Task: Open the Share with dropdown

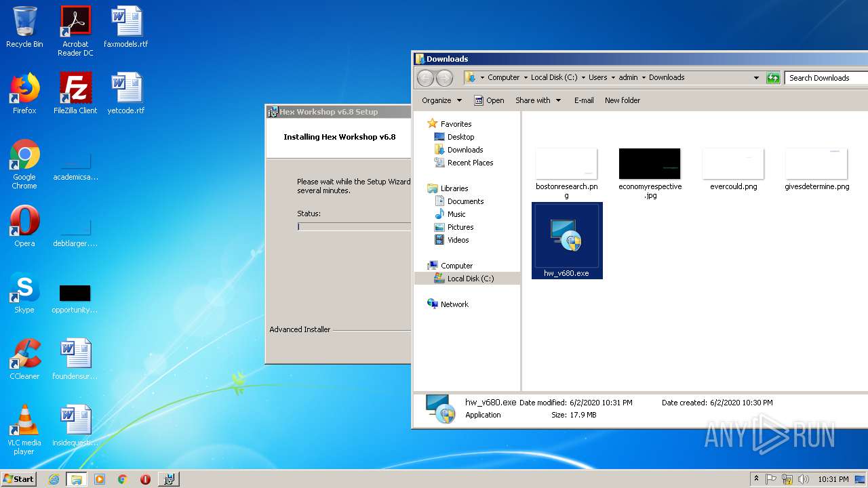Action: [538, 100]
